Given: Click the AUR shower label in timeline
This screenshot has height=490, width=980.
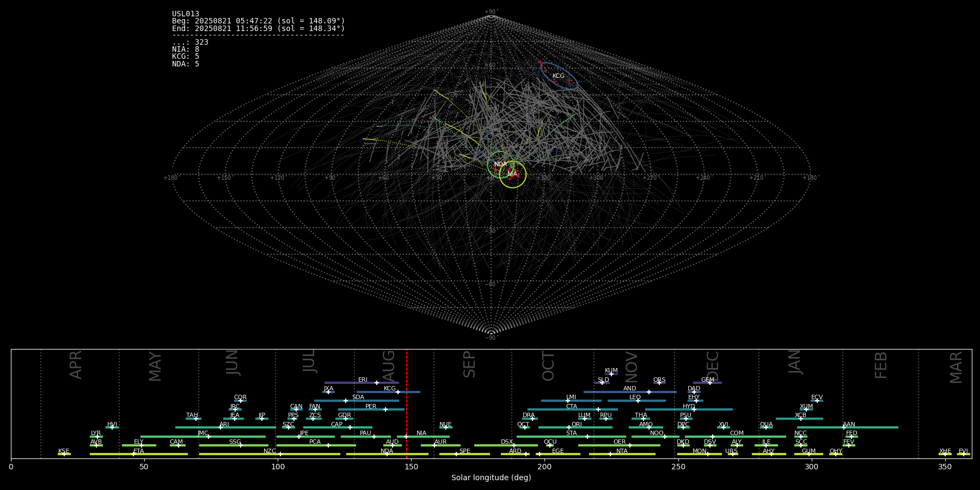Looking at the screenshot, I should [x=440, y=442].
